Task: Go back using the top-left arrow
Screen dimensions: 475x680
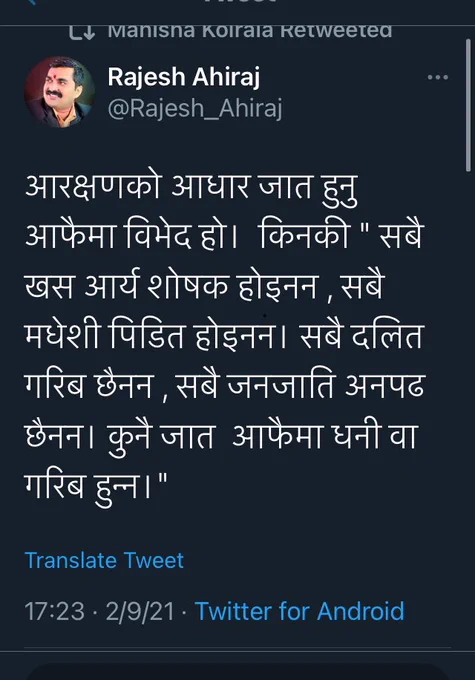Action: [x=30, y=2]
